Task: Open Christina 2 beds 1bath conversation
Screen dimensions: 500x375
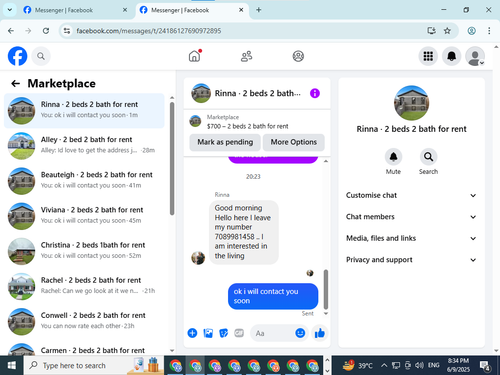Action: pos(84,251)
